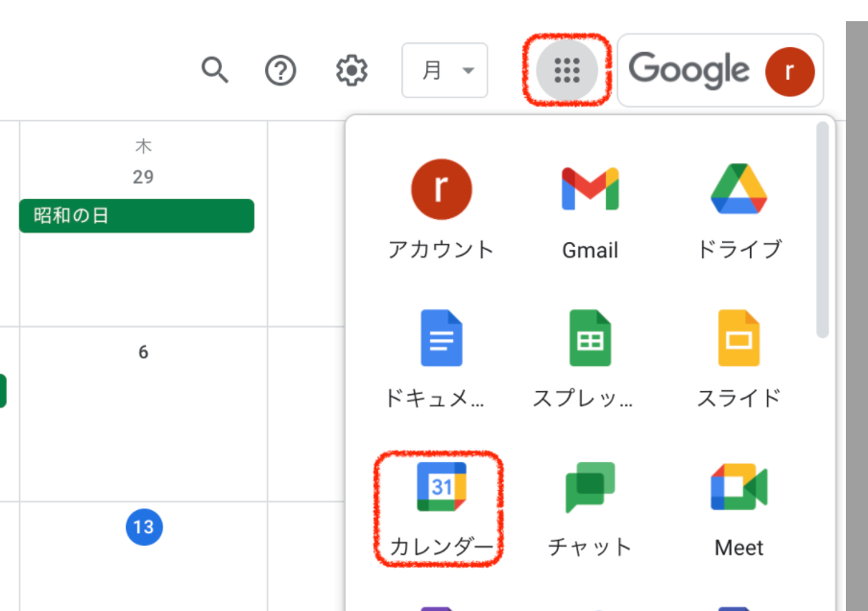This screenshot has height=611, width=868.
Task: Click date 29 under 木 column
Action: (143, 177)
